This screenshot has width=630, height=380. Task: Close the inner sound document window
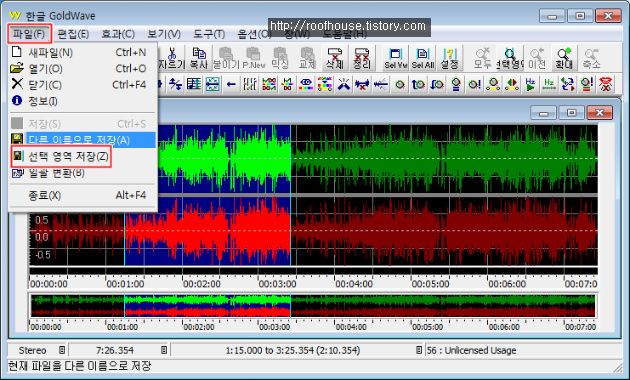pyautogui.click(x=599, y=113)
